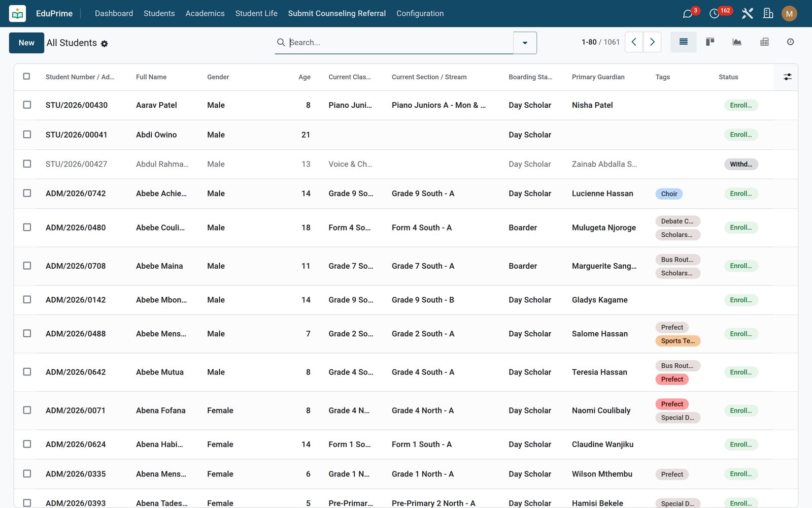Image resolution: width=812 pixels, height=508 pixels.
Task: Open the Configuration menu
Action: coord(420,14)
